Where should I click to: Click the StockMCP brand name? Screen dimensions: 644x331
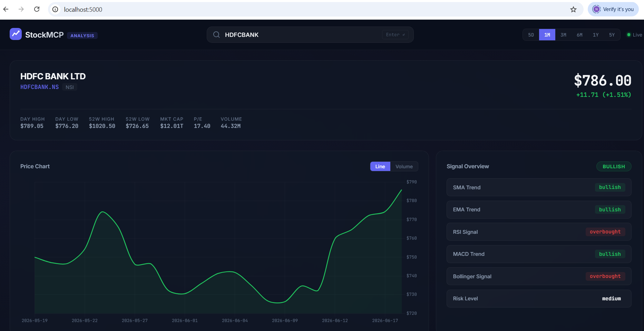pyautogui.click(x=44, y=35)
